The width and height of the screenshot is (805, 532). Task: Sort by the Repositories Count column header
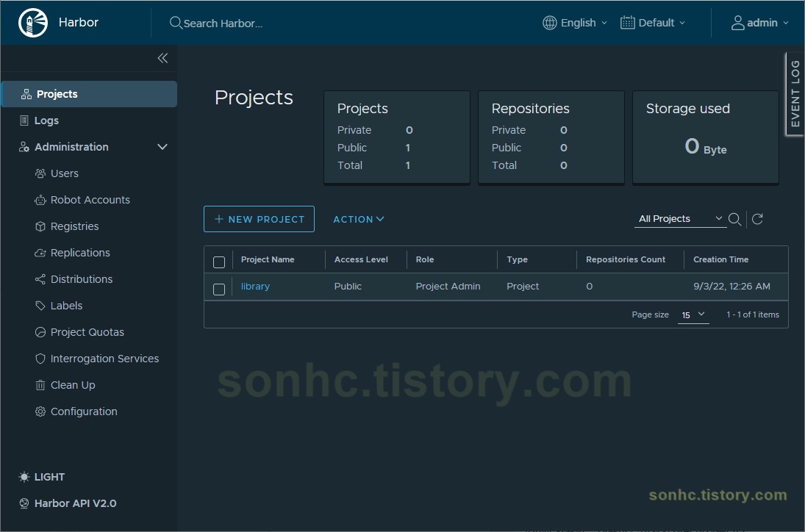tap(626, 259)
